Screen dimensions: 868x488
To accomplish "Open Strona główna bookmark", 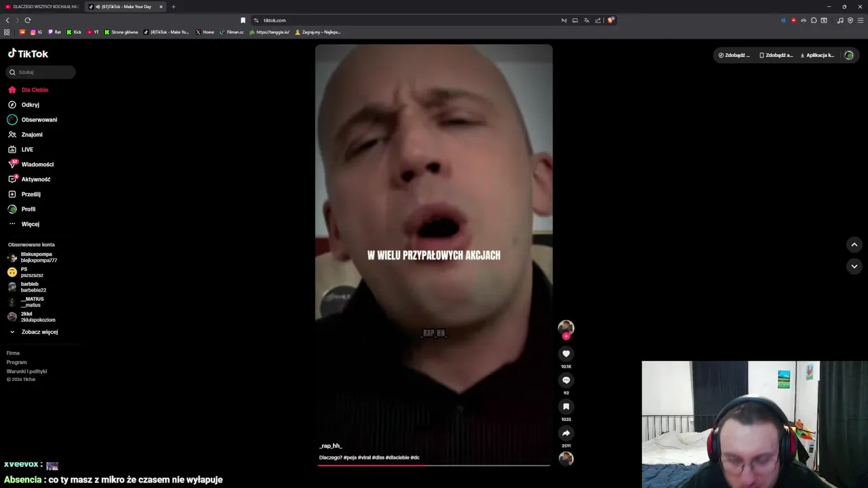I will point(121,32).
